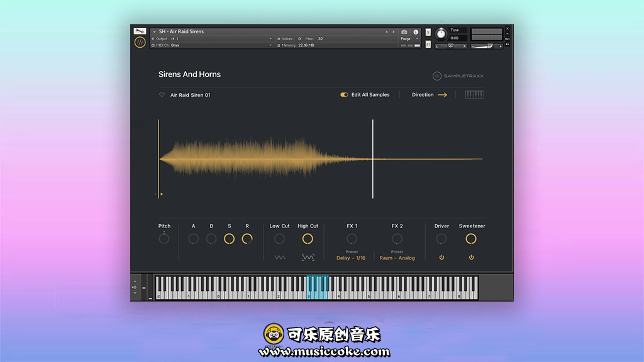Click the Low Cut waveform icon

pos(280,258)
